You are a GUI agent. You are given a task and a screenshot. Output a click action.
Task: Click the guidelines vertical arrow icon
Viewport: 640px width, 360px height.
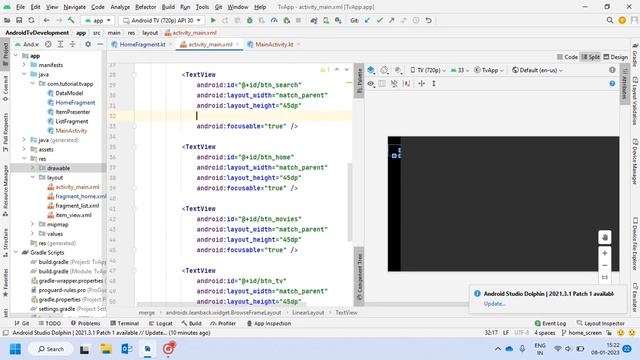(434, 83)
